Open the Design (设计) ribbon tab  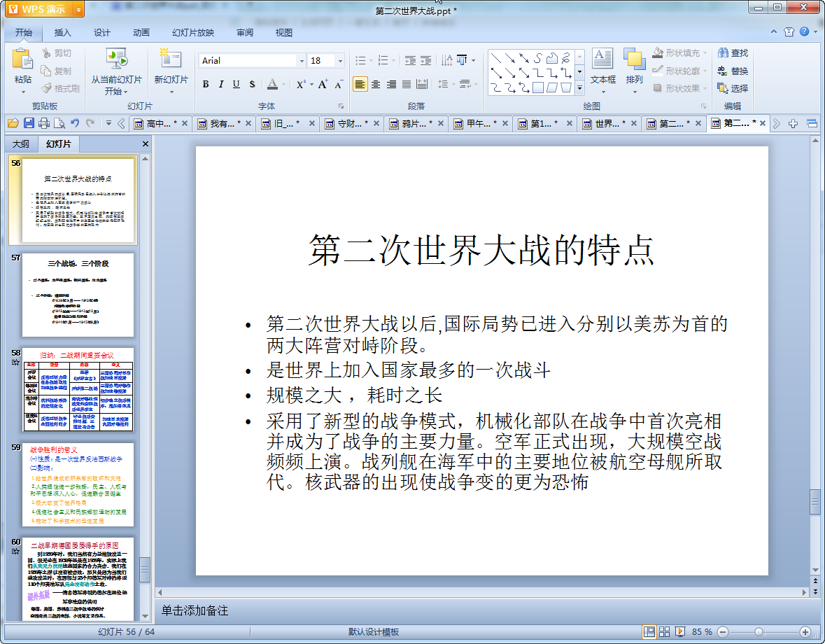pyautogui.click(x=102, y=33)
